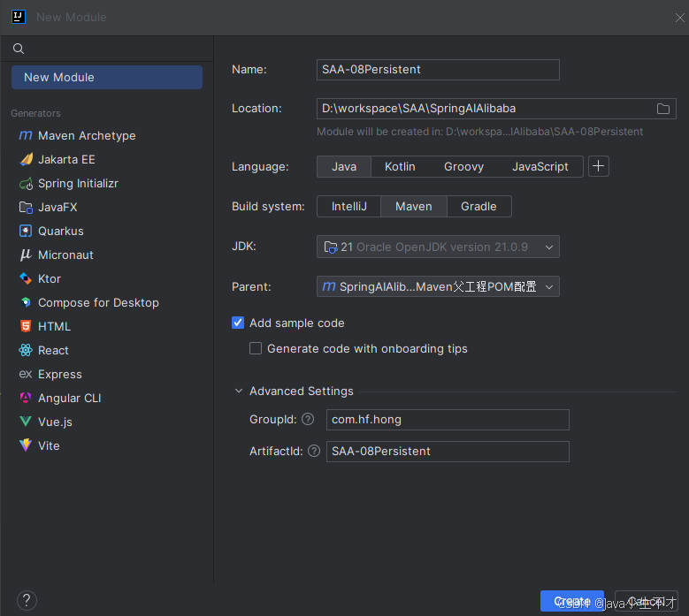Close the New Module dialog
Image resolution: width=689 pixels, height=616 pixels.
pos(680,18)
